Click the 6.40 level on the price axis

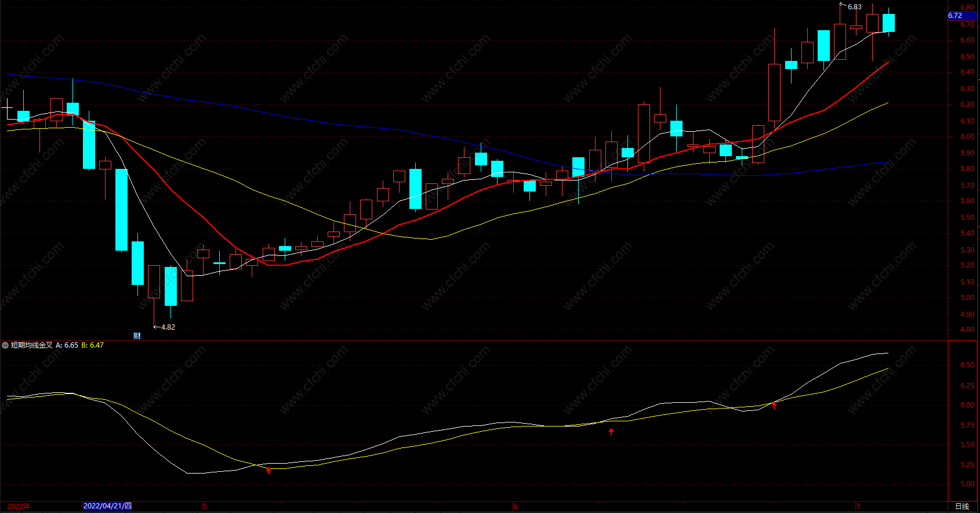coord(967,73)
